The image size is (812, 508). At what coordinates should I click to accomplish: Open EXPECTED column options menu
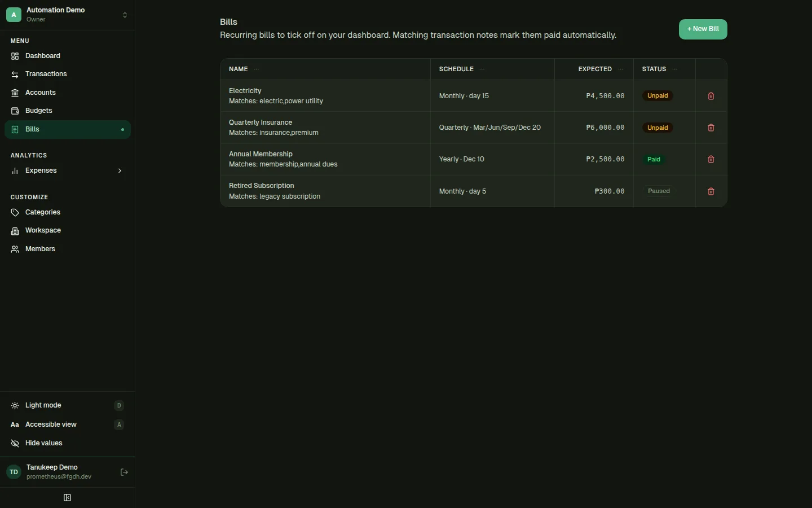click(x=621, y=69)
